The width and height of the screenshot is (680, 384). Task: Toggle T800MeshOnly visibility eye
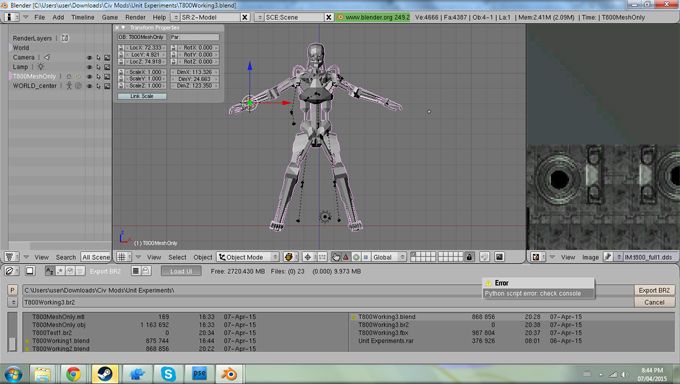(x=89, y=77)
